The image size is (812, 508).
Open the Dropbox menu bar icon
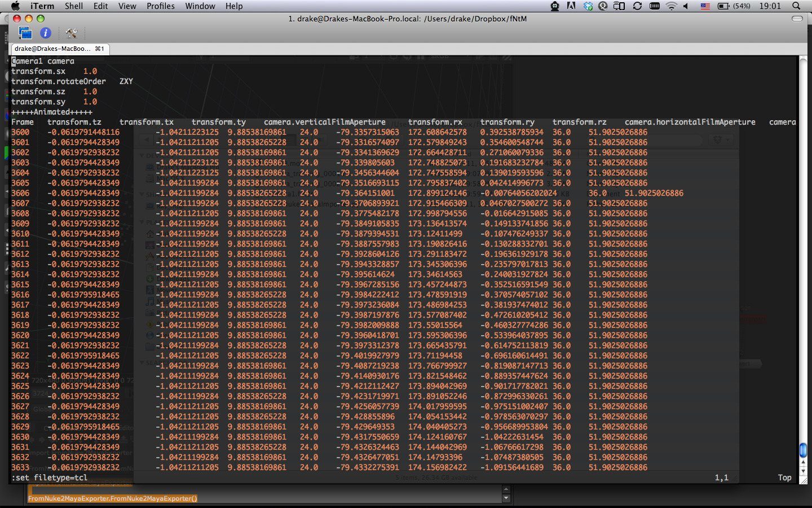coord(588,6)
